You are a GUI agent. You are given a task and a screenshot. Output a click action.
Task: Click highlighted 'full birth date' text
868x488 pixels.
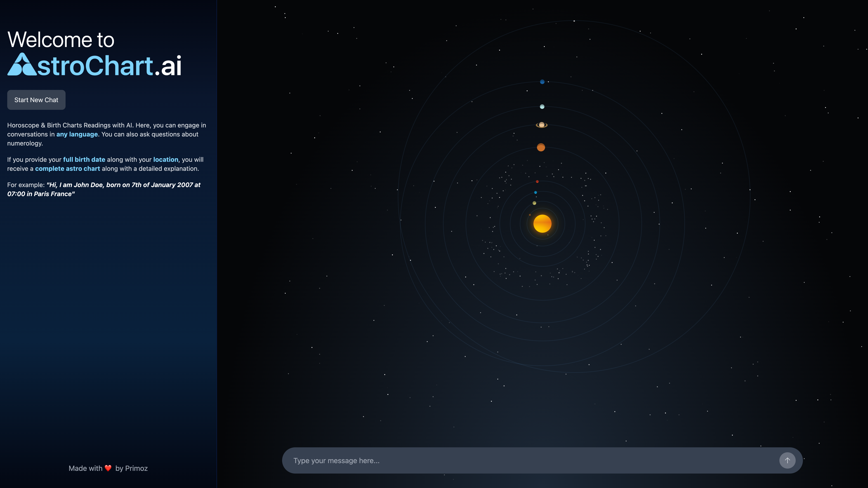(84, 159)
